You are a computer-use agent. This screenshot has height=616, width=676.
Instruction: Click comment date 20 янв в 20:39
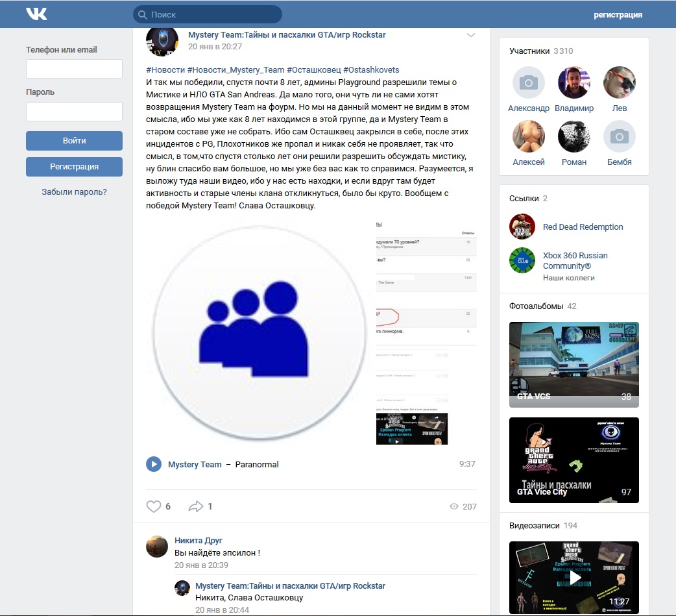click(x=201, y=565)
